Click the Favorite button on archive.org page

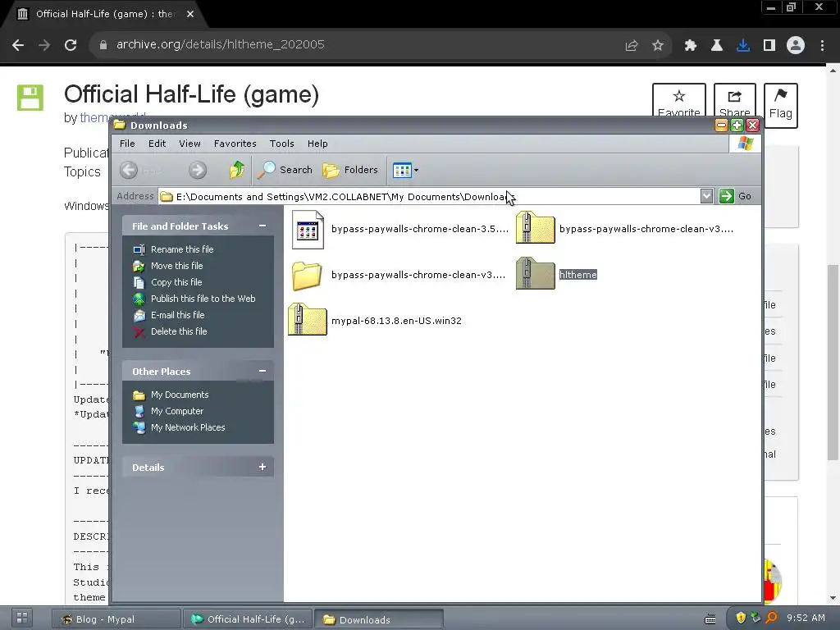click(x=678, y=101)
